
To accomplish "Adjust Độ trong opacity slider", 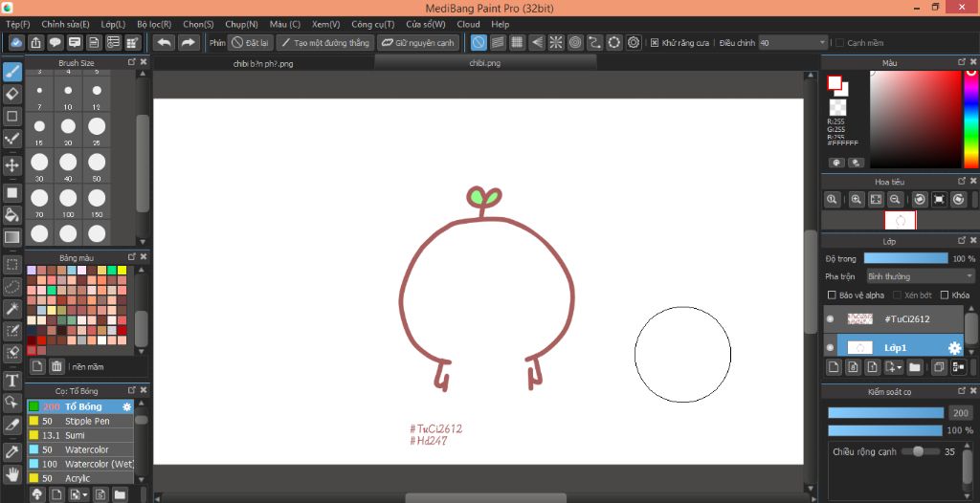I will pyautogui.click(x=905, y=258).
